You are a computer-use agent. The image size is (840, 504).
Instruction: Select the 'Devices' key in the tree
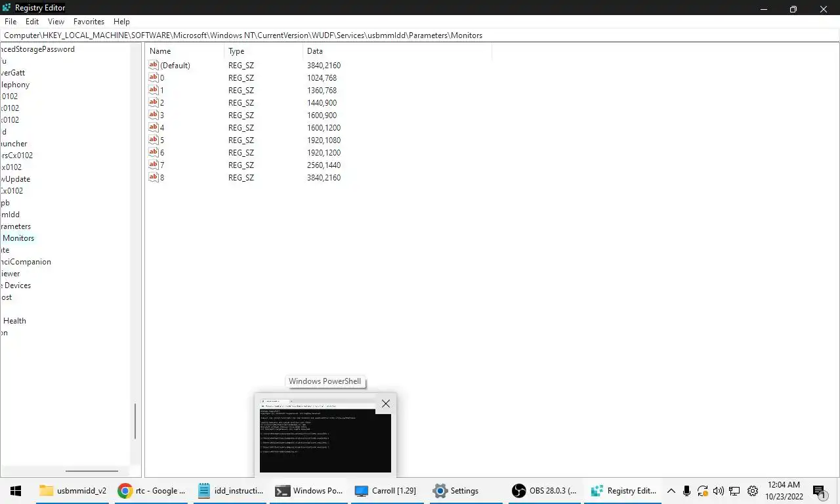(16, 285)
